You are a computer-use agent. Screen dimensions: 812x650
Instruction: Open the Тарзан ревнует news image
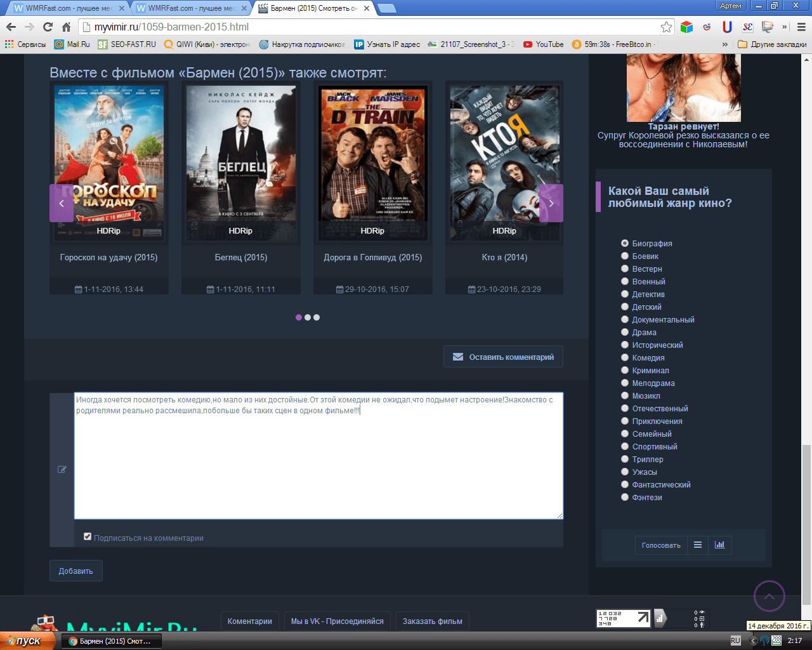[x=684, y=88]
